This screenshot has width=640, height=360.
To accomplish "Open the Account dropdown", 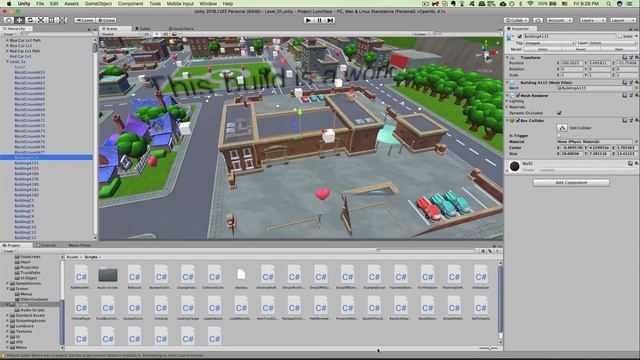I will click(560, 20).
